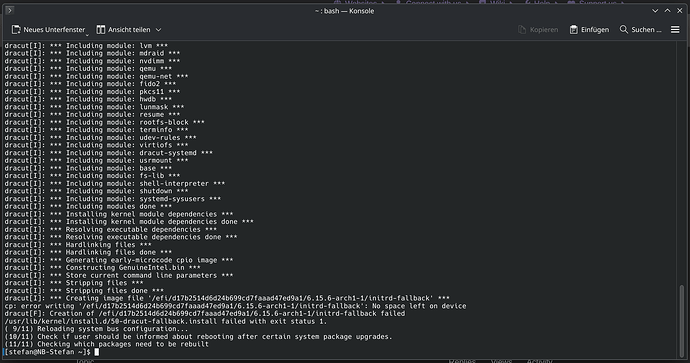The height and width of the screenshot is (363, 690).
Task: Paste clipboard using the Einfügen icon
Action: 573,29
